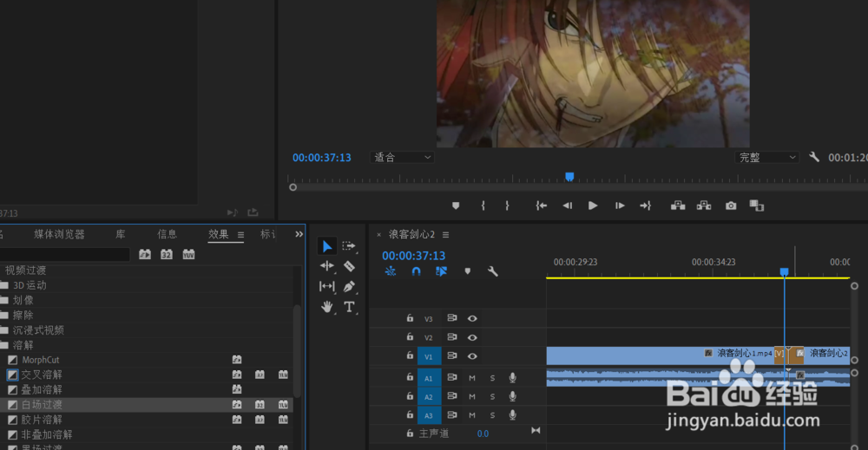Open 浪客剑心2 sequence panel menu
Screen dimensions: 868x450
445,235
